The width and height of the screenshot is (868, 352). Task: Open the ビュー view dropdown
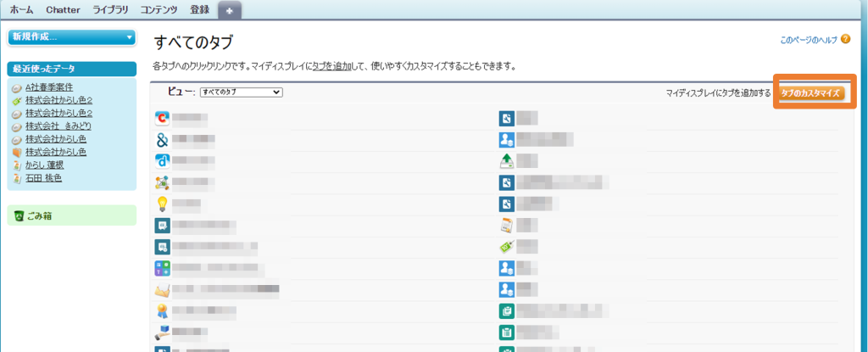pos(242,92)
